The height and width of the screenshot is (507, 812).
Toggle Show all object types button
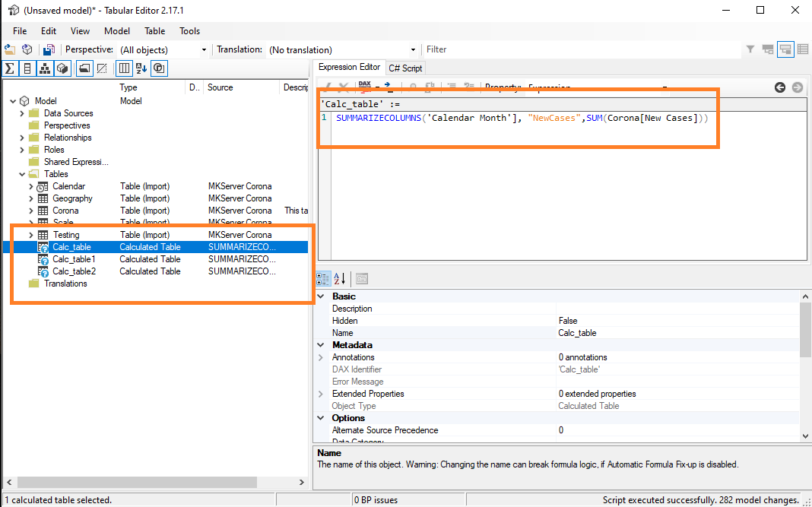pos(159,68)
